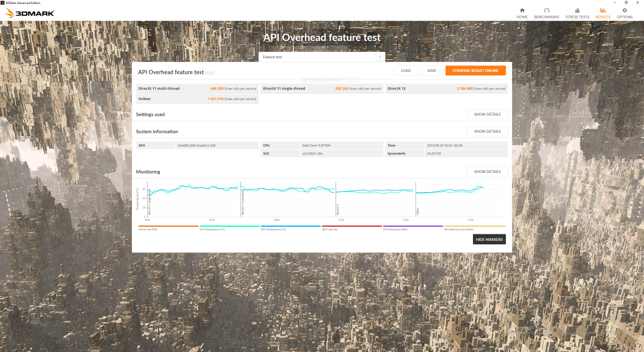Click the GUI version v2.9.6631 value
Image resolution: width=644 pixels, height=352 pixels.
click(312, 153)
